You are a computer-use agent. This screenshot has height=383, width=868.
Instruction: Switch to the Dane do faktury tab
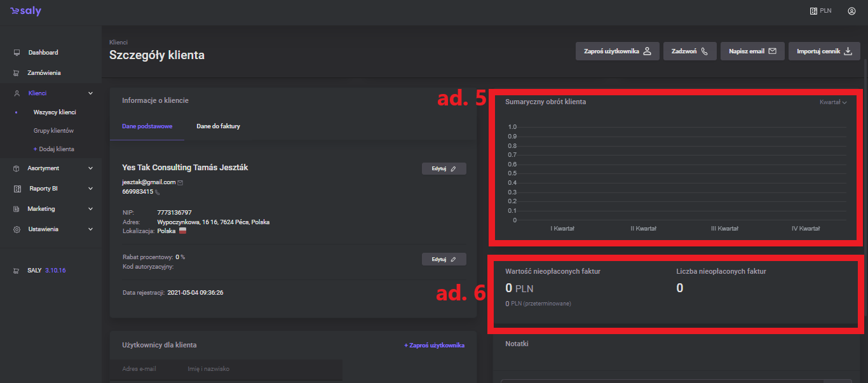click(218, 126)
